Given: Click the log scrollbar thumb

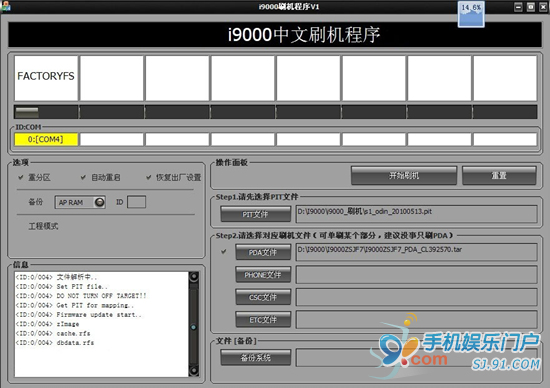Looking at the screenshot, I should (194, 327).
